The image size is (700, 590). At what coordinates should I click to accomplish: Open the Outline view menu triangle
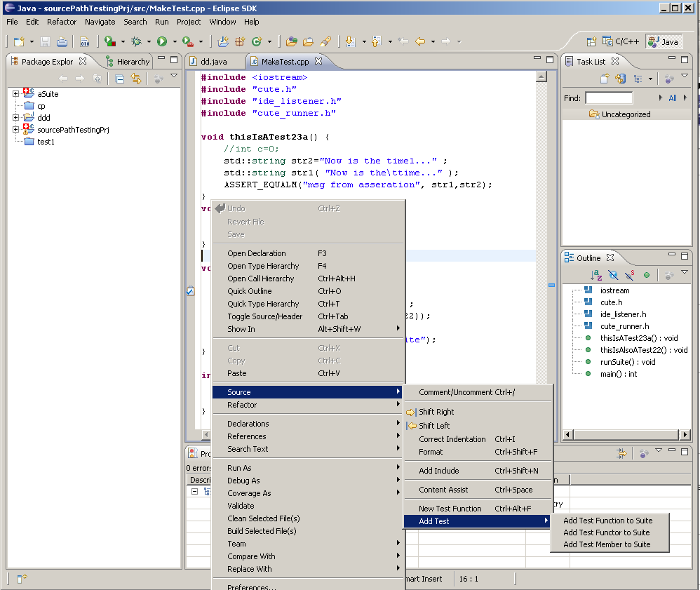click(685, 272)
